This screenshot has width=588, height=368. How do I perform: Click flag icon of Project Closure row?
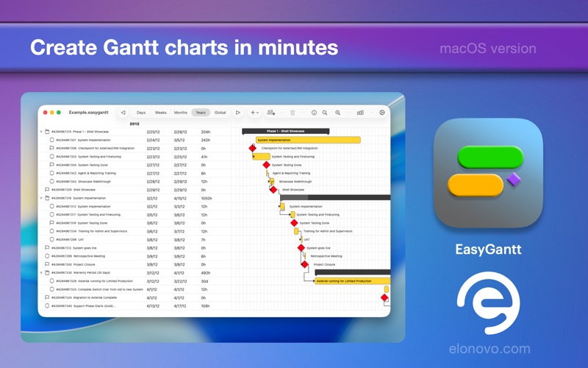point(47,264)
